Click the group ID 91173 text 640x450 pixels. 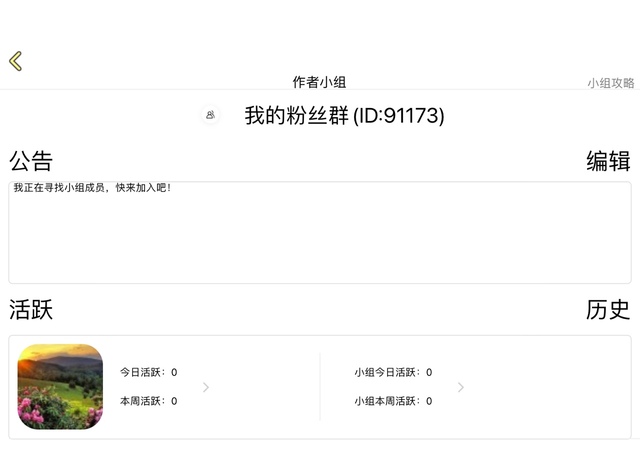point(399,116)
